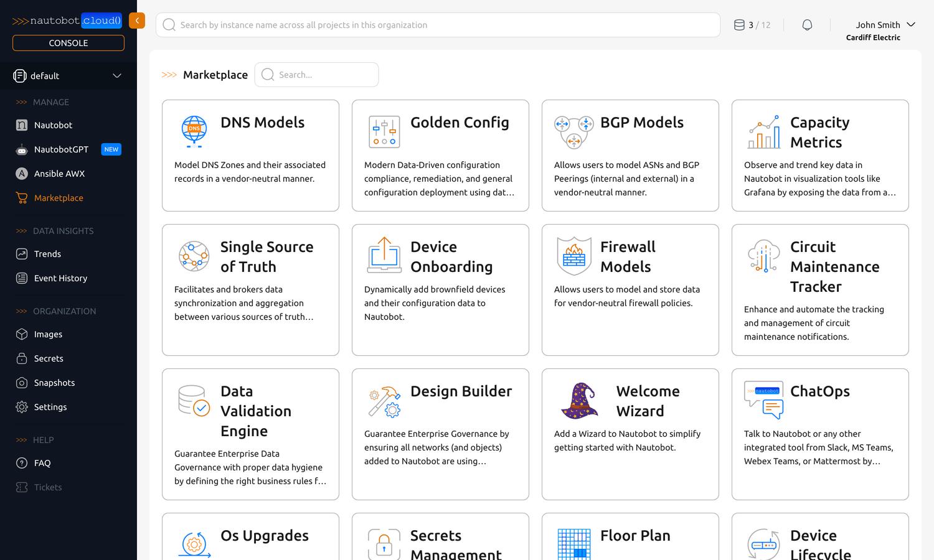Select NautobotGPT in the sidebar
The width and height of the screenshot is (934, 560).
(62, 149)
